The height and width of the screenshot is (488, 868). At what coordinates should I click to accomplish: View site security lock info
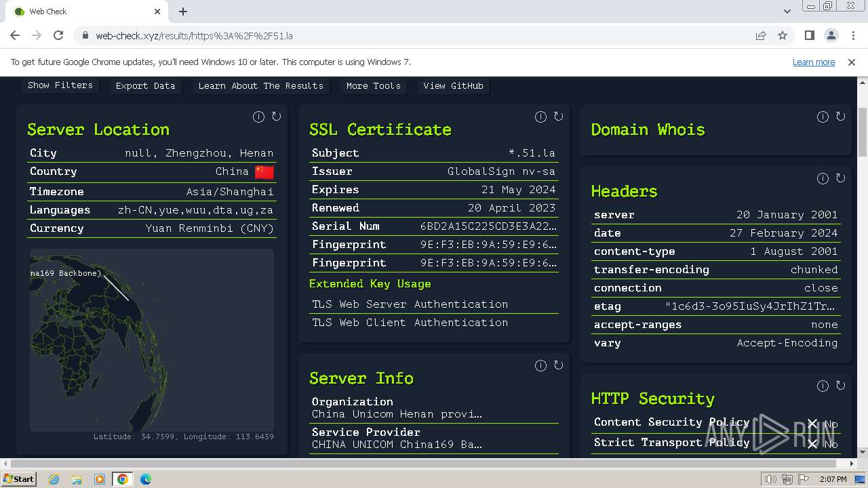pos(85,35)
